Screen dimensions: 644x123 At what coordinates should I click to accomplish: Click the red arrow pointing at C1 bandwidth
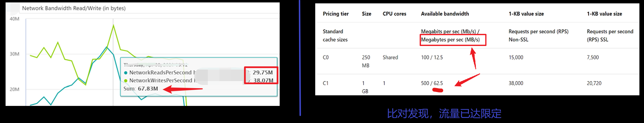coord(466,80)
